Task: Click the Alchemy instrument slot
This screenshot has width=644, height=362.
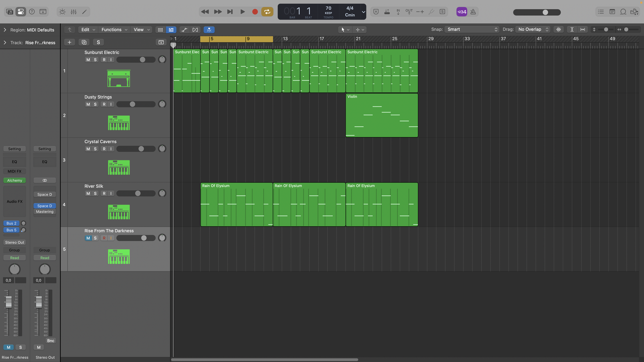Action: 14,180
